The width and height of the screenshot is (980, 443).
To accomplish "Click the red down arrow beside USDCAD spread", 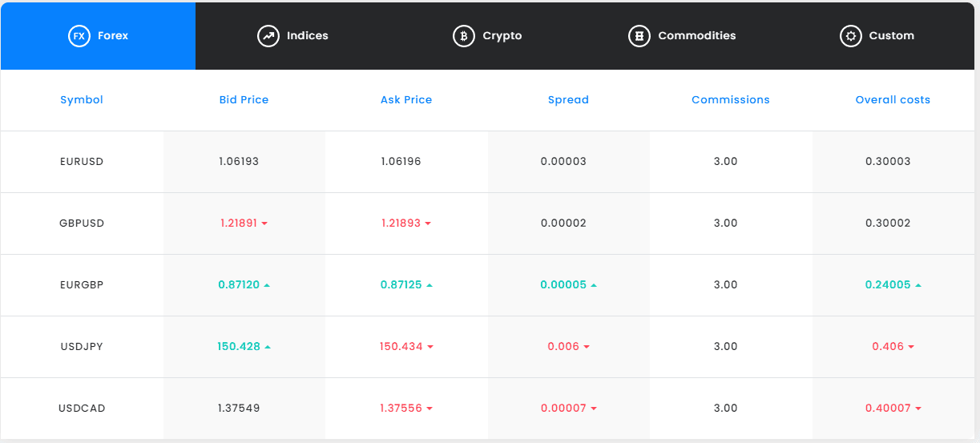I will [594, 409].
